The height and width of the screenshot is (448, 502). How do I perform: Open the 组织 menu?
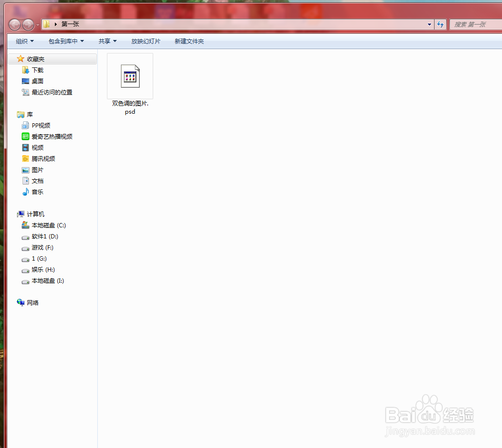(25, 41)
